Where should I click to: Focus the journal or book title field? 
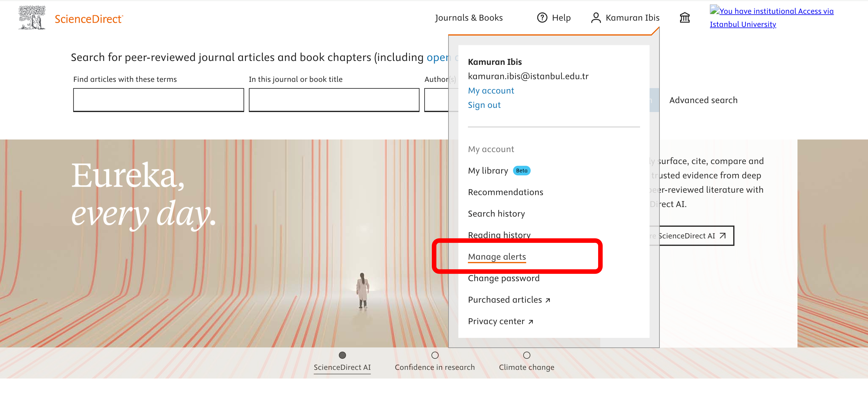[334, 100]
